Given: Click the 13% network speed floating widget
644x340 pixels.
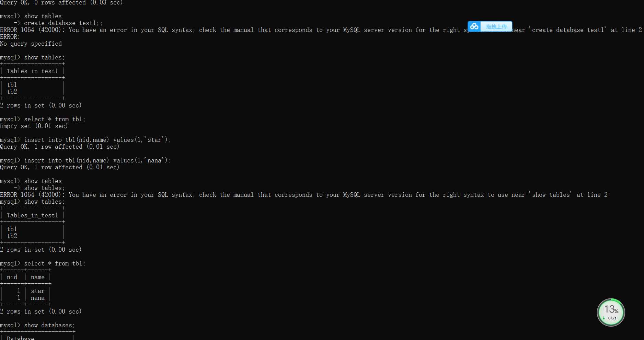Looking at the screenshot, I should pyautogui.click(x=611, y=312).
